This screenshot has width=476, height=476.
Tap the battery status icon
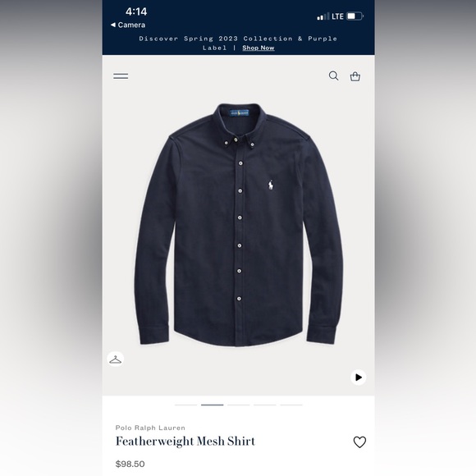(x=355, y=16)
